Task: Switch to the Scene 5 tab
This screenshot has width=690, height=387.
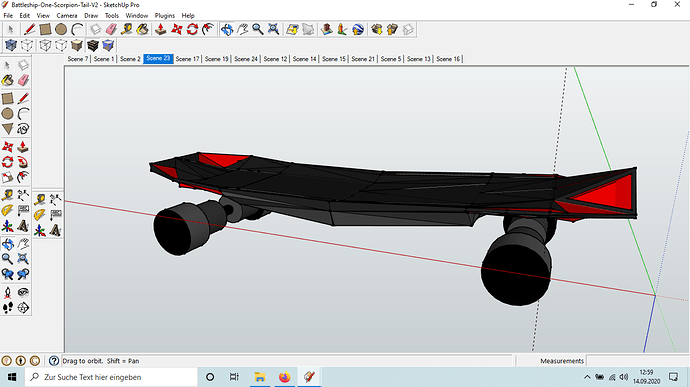Action: point(391,59)
